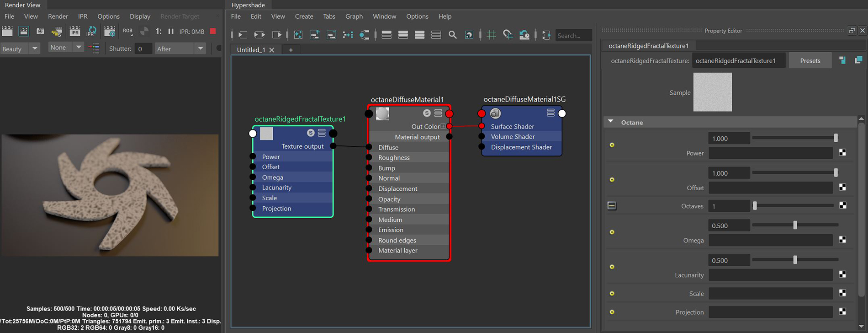Toggle view mode on octaneDiffuseMaterial1 node

coord(438,113)
